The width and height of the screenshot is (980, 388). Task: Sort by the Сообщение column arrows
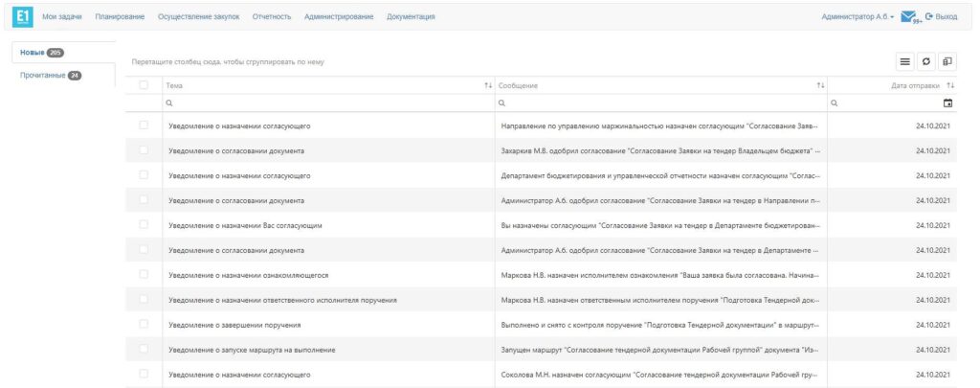point(820,86)
